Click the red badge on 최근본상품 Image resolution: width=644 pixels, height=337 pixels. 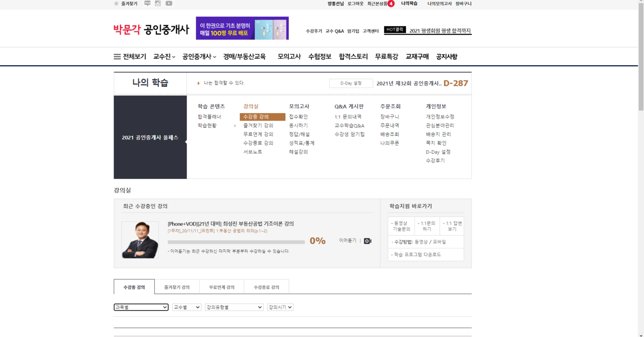coord(391,4)
